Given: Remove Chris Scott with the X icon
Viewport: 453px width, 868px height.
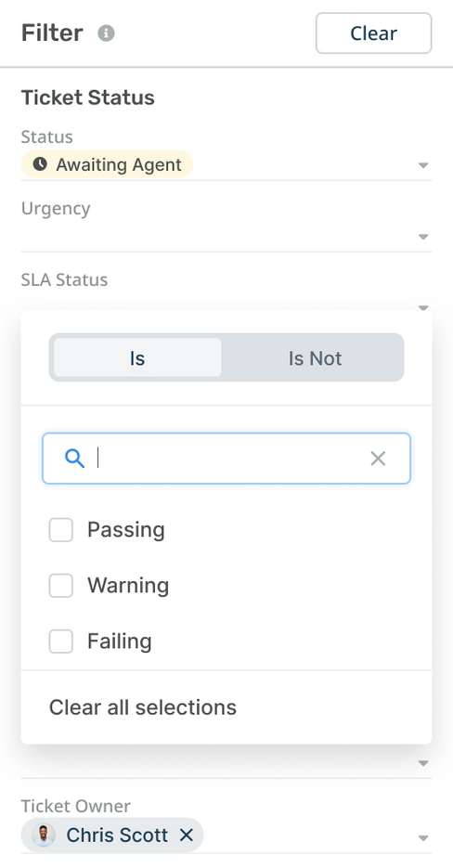Looking at the screenshot, I should click(x=187, y=835).
